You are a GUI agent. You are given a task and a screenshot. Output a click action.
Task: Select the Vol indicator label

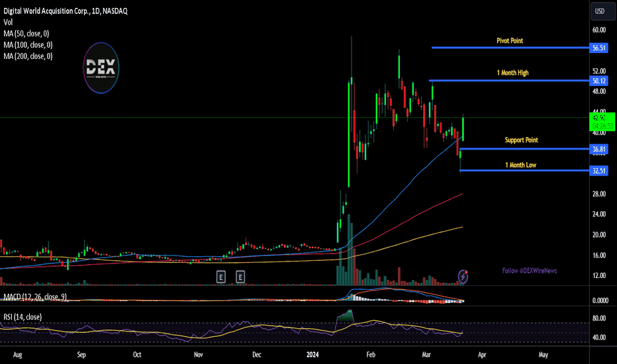click(x=8, y=23)
